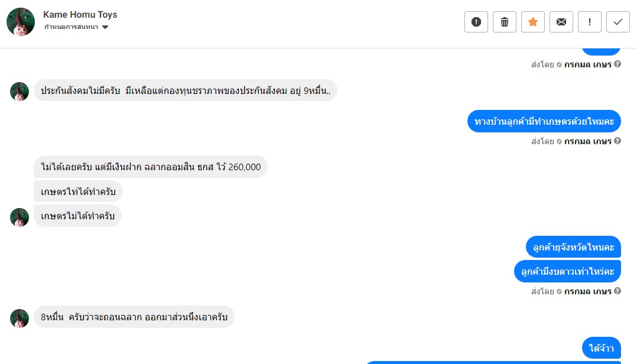The height and width of the screenshot is (364, 637).
Task: Click help icon under ลูกค้ามีงบดาวเท่าไหร่คะ message
Action: (617, 291)
